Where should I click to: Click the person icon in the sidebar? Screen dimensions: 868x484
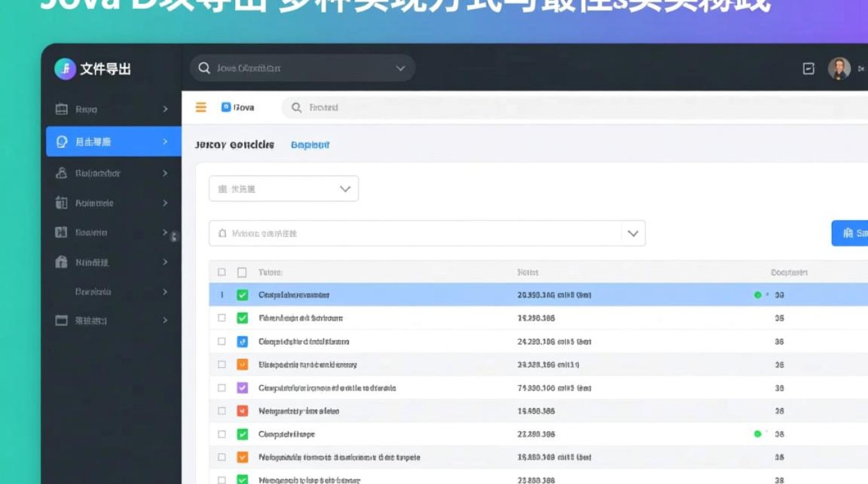pos(61,172)
